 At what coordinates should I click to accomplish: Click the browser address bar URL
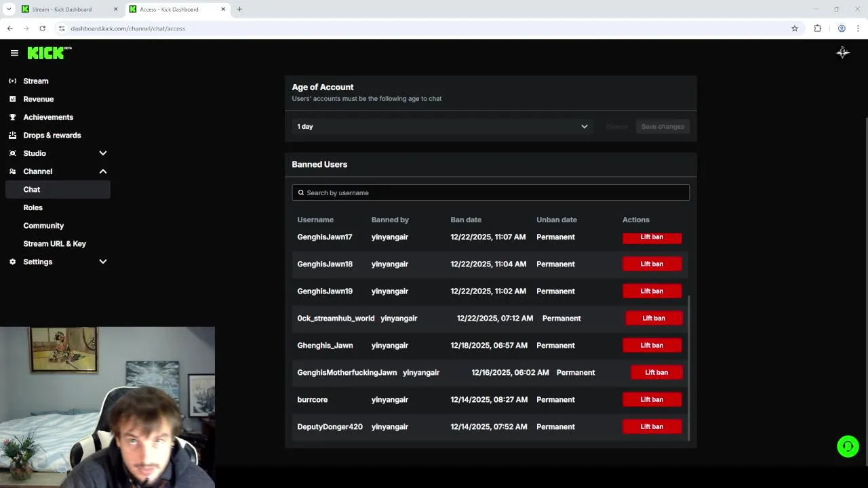pos(127,28)
